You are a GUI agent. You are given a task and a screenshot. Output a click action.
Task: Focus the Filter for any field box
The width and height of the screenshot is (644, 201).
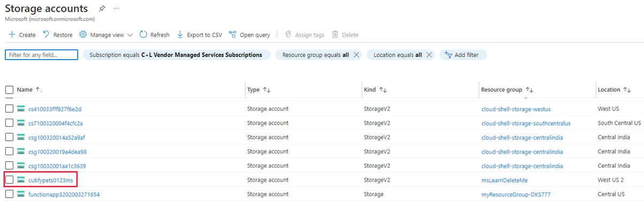41,55
